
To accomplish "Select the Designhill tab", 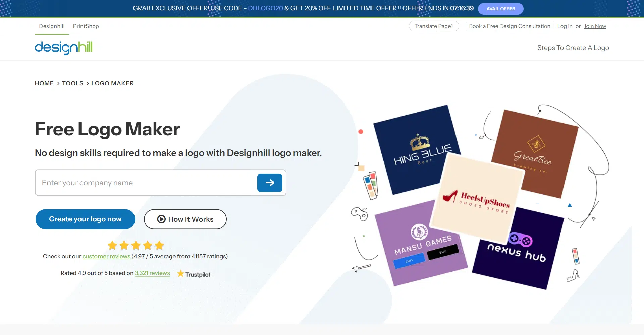I will [52, 26].
